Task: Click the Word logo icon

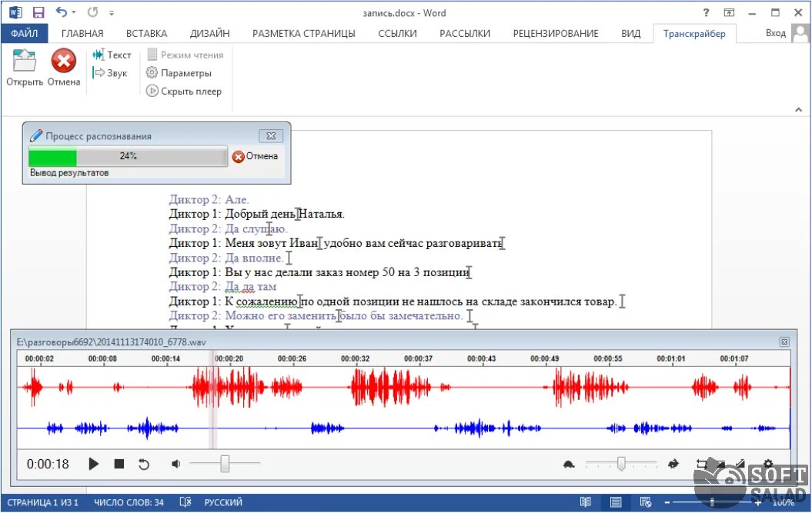Action: 15,12
